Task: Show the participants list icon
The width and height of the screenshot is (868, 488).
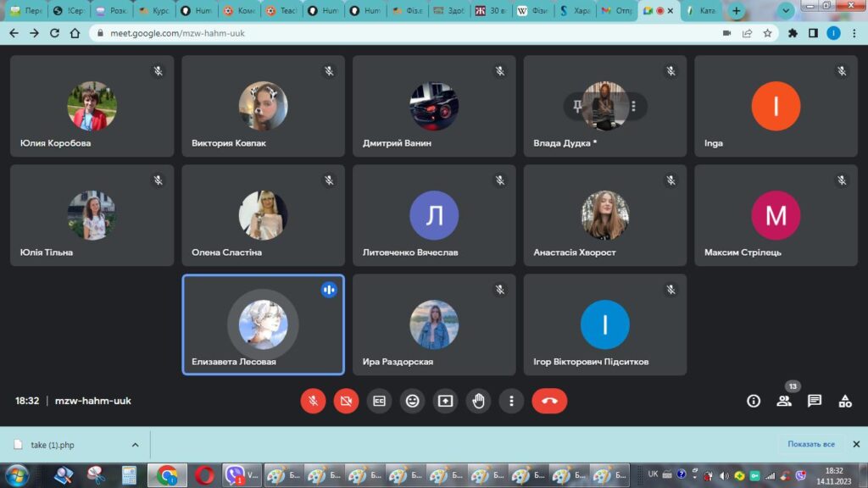Action: [784, 401]
